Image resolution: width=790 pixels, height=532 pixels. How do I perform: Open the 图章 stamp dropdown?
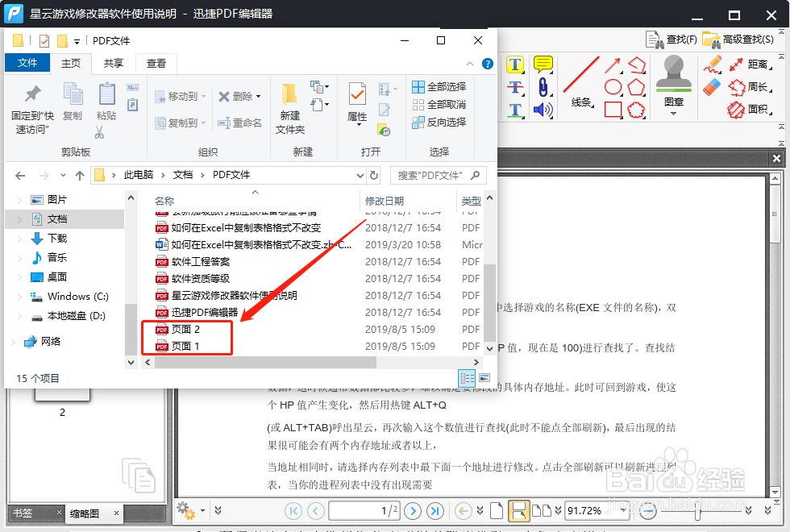tap(675, 113)
